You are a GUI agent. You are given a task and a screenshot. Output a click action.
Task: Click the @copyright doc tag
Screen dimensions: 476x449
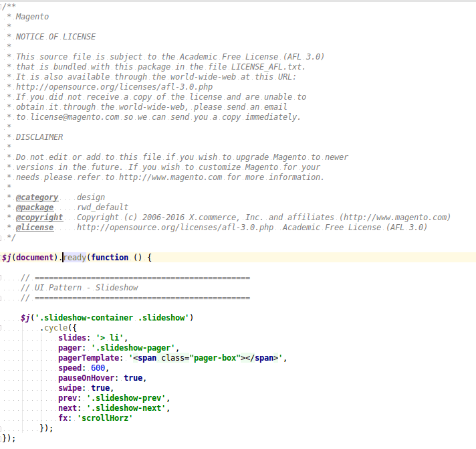(x=39, y=217)
